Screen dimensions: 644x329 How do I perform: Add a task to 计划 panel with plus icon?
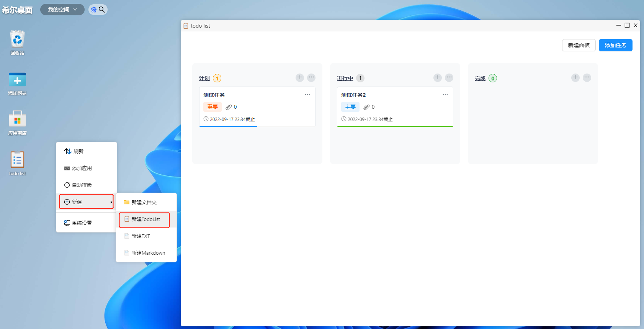(300, 78)
